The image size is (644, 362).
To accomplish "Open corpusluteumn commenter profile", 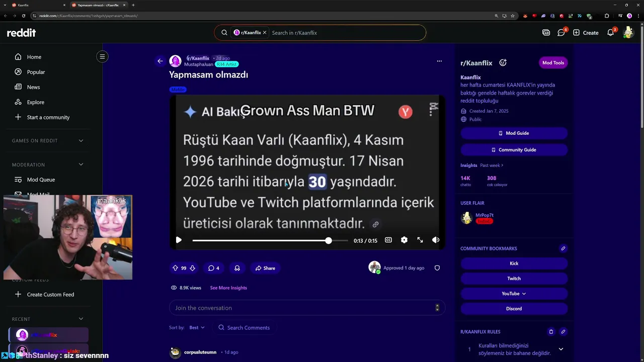I will (x=200, y=352).
